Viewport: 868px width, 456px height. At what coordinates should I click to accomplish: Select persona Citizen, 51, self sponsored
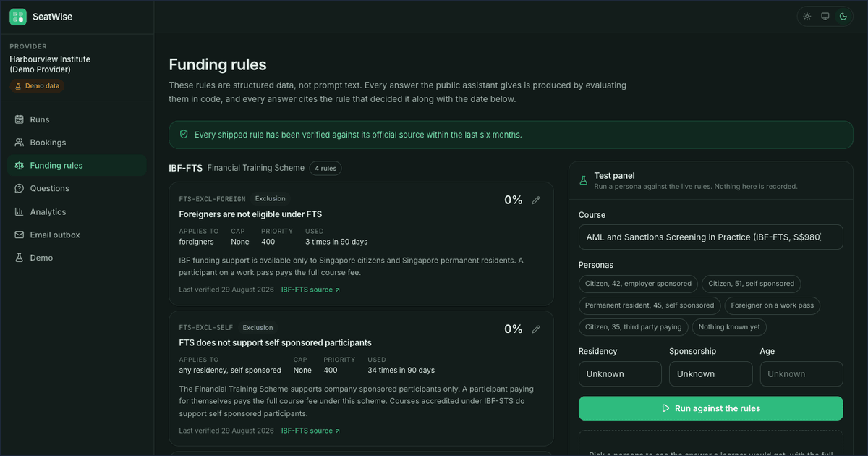pyautogui.click(x=751, y=284)
